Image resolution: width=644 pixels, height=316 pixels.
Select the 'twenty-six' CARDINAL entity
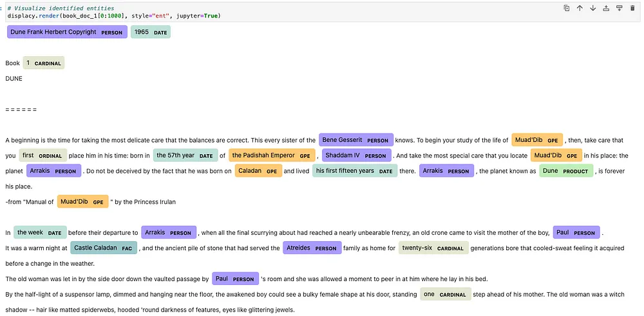[x=433, y=248]
